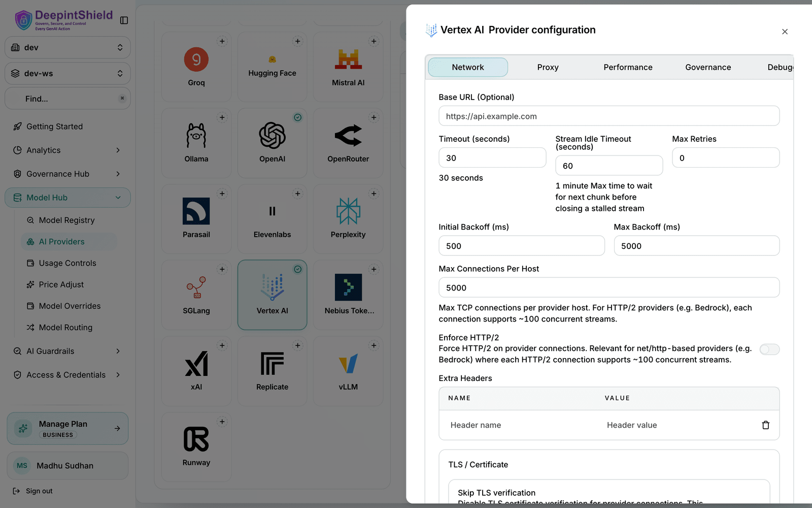Click the Initial Backoff field

522,245
